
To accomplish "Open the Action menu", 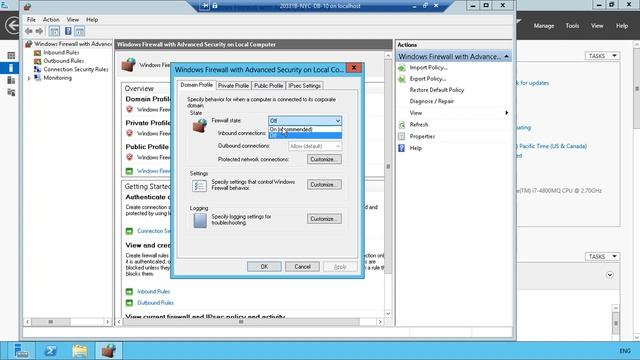I will click(x=51, y=20).
